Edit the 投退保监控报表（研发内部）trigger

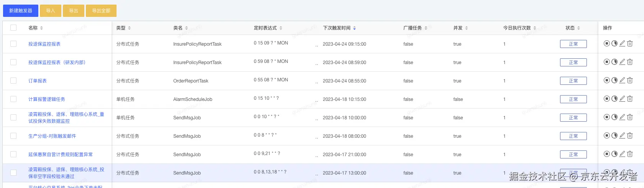622,62
